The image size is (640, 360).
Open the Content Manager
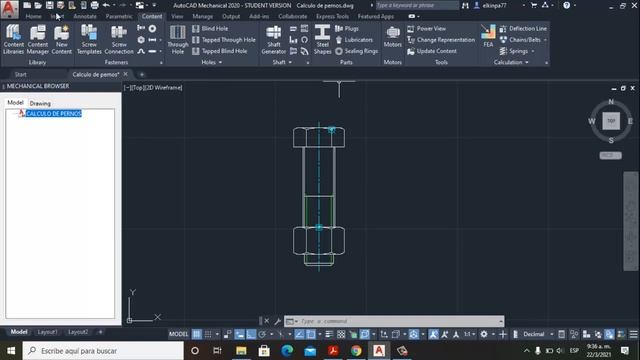pyautogui.click(x=38, y=39)
